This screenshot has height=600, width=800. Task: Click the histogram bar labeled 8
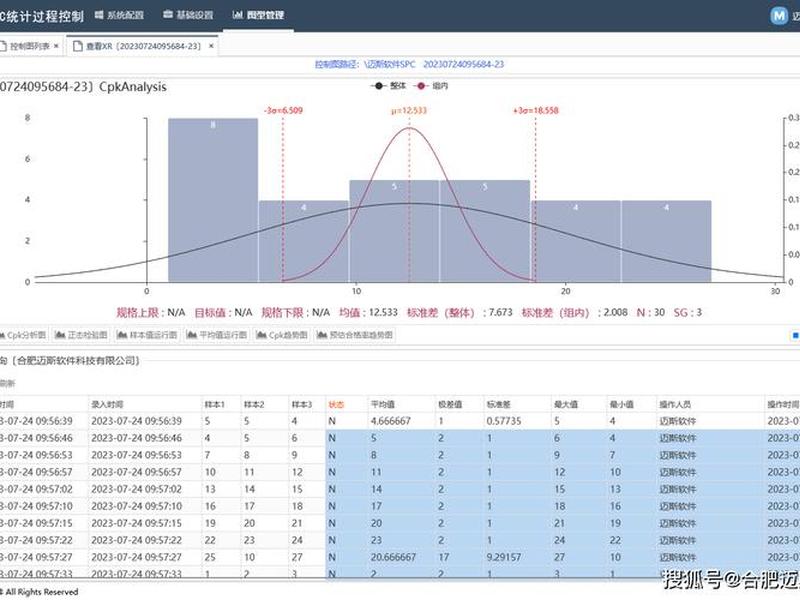pos(213,200)
